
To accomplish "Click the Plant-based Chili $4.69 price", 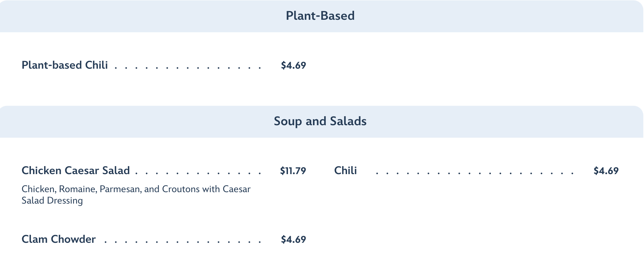I will click(293, 66).
